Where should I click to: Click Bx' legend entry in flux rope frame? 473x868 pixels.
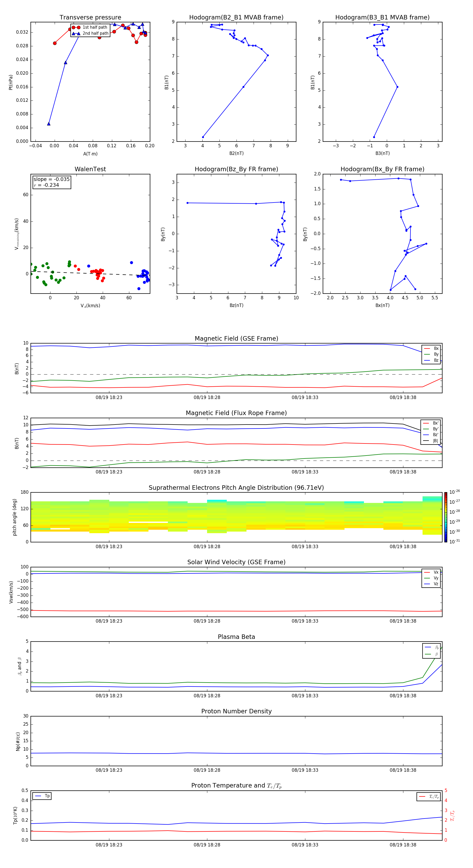click(x=431, y=423)
